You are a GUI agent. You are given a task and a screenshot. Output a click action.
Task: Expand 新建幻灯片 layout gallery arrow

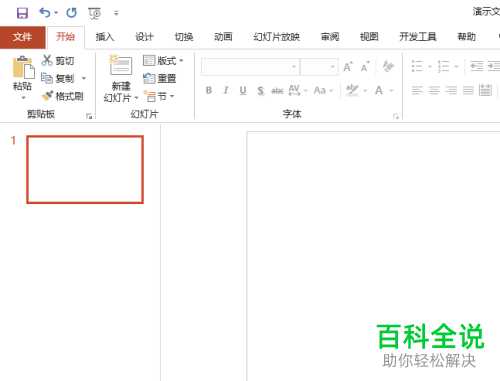[136, 98]
